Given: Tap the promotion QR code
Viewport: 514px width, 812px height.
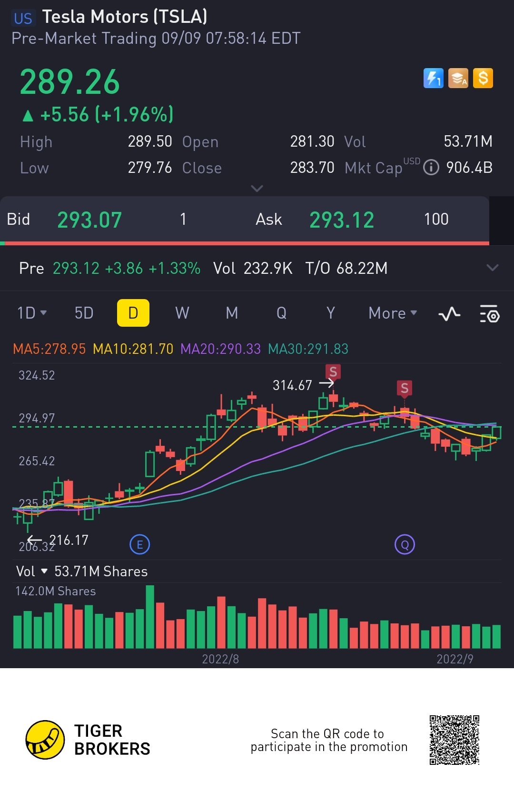Looking at the screenshot, I should coord(455,740).
